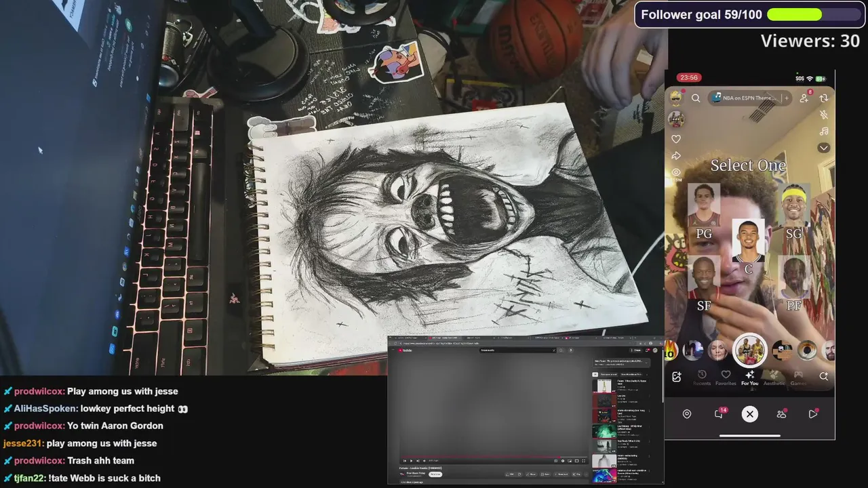This screenshot has height=488, width=868.
Task: Choose the eye lens in carousel
Action: pyautogui.click(x=807, y=350)
